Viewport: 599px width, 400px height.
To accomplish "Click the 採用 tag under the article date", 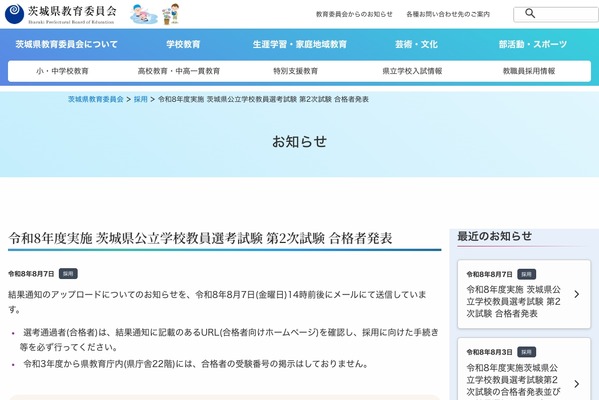I will point(68,274).
